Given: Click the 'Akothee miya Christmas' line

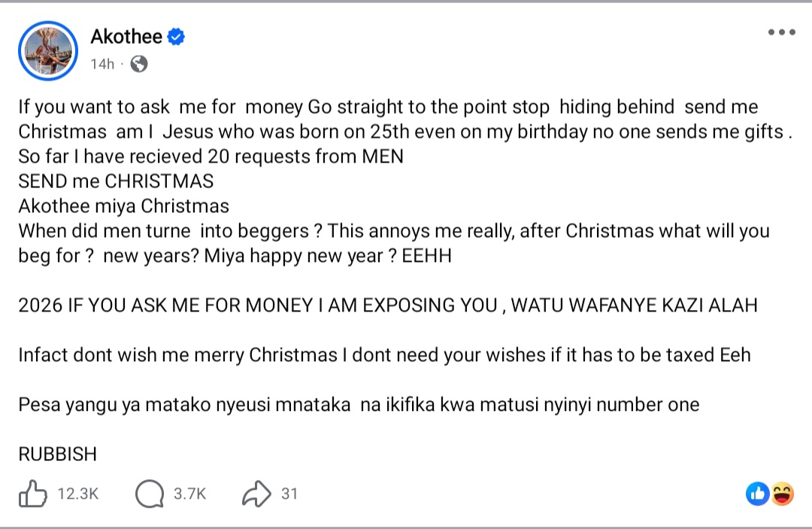Looking at the screenshot, I should 124,206.
